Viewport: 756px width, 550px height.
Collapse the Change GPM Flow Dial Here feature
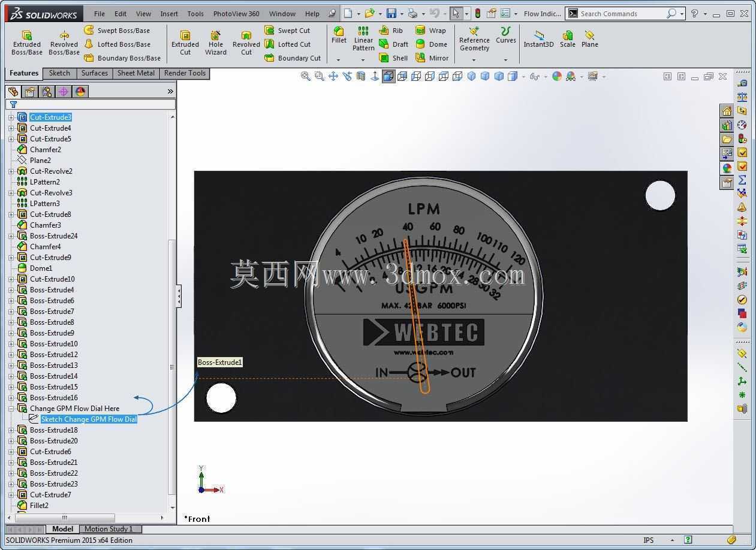(x=11, y=409)
